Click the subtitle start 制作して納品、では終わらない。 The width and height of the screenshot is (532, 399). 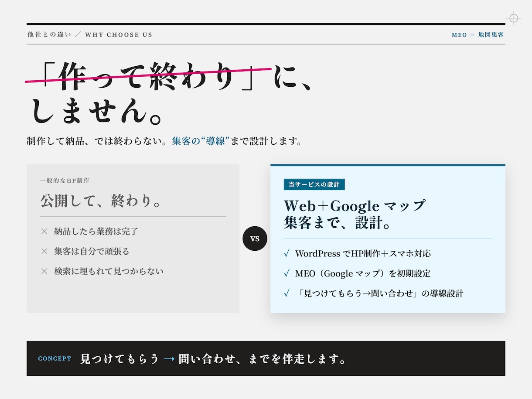coord(97,141)
